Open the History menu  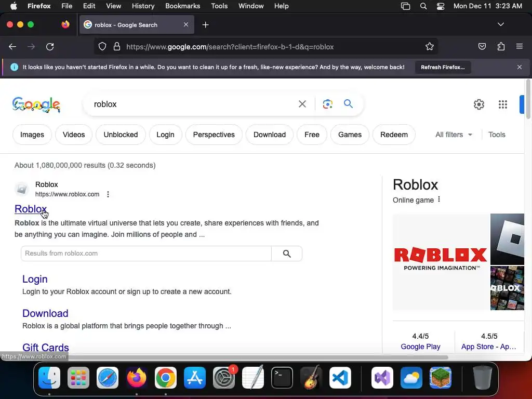point(143,6)
